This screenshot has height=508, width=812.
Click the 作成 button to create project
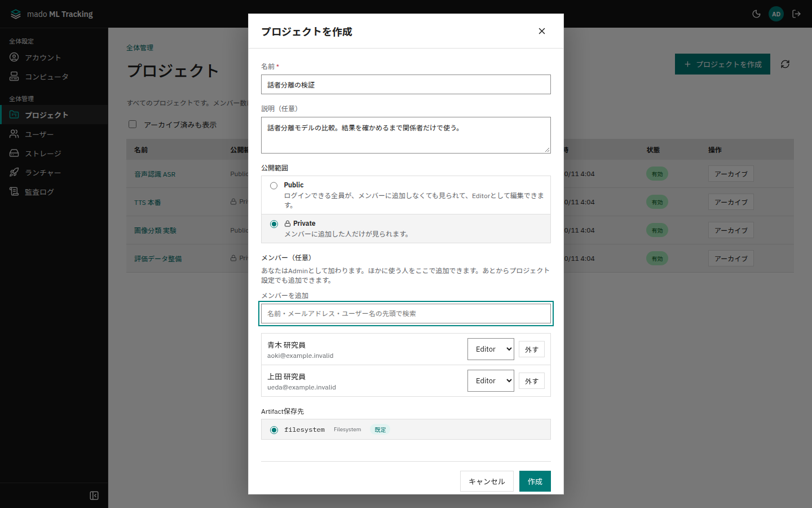click(x=535, y=481)
